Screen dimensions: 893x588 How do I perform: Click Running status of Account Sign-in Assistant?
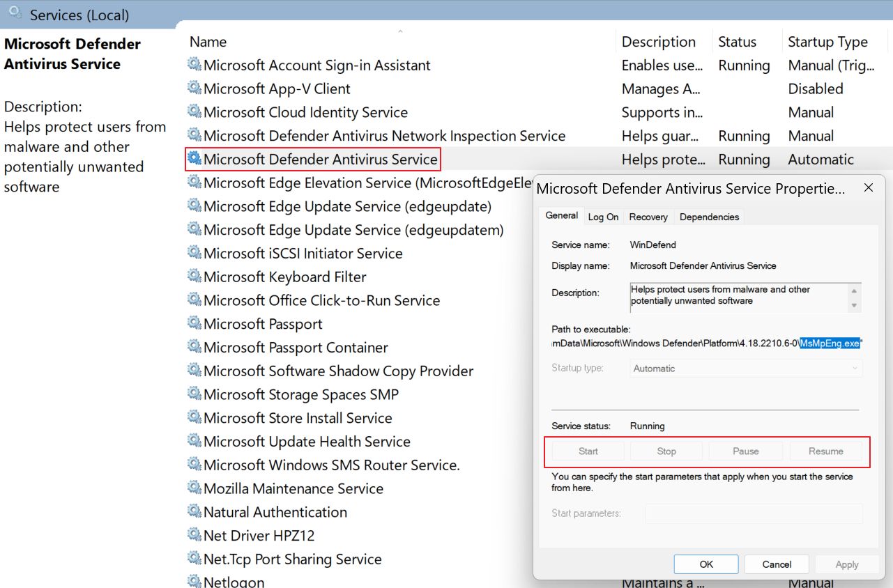(x=744, y=65)
